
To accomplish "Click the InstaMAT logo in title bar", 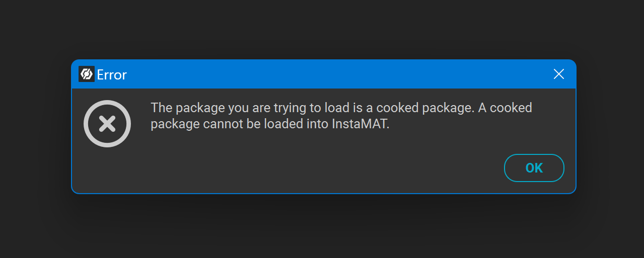I will click(86, 74).
